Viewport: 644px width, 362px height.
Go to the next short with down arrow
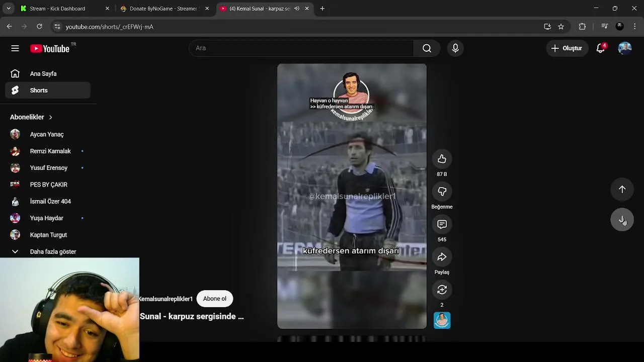click(x=622, y=220)
